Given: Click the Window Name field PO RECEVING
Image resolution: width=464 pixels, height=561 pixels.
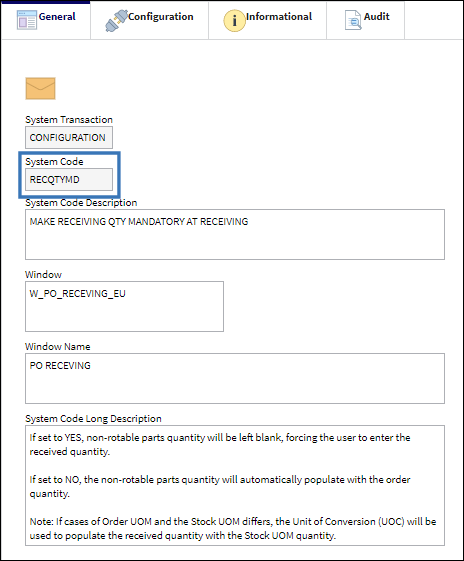Looking at the screenshot, I should pyautogui.click(x=235, y=378).
